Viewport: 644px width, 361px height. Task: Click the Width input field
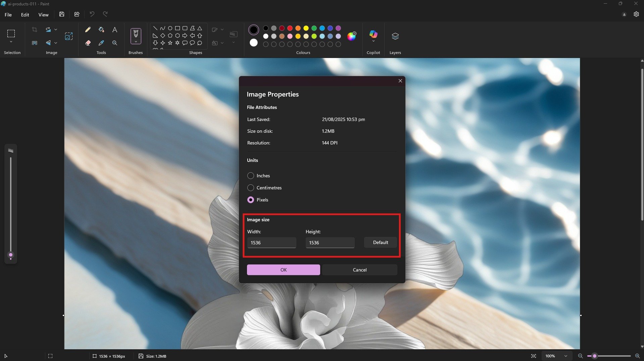272,243
